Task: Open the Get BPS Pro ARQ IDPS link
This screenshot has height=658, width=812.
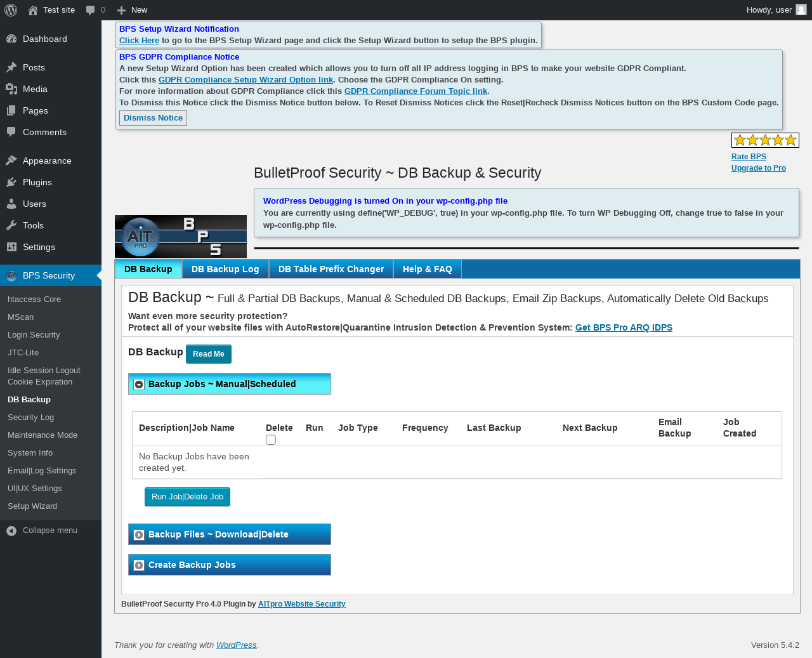Action: [x=624, y=327]
